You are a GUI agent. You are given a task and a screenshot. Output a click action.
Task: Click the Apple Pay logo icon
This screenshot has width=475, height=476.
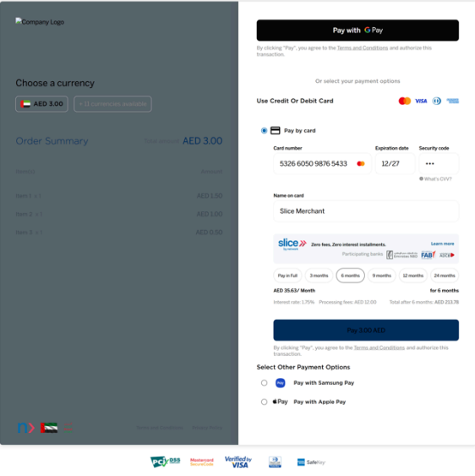[x=280, y=402]
